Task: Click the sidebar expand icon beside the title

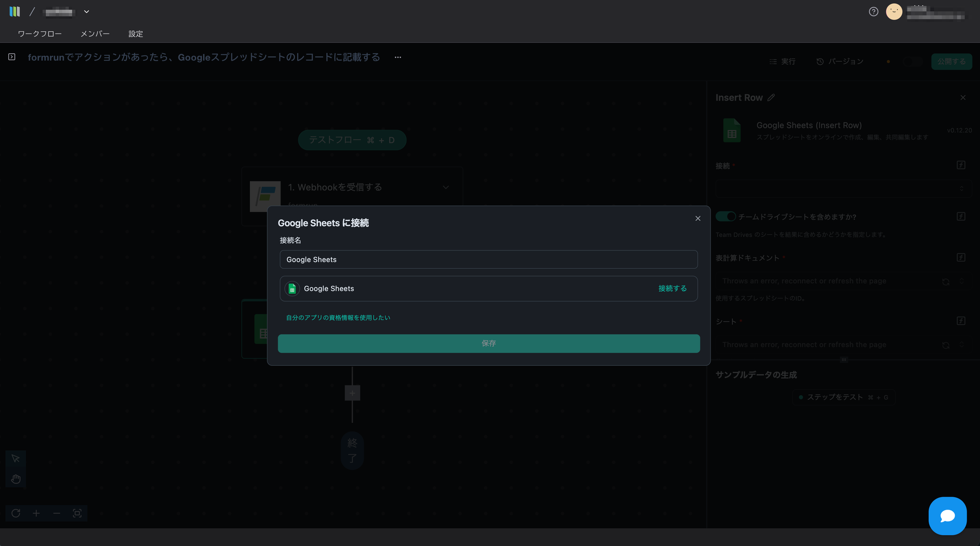Action: (12, 57)
